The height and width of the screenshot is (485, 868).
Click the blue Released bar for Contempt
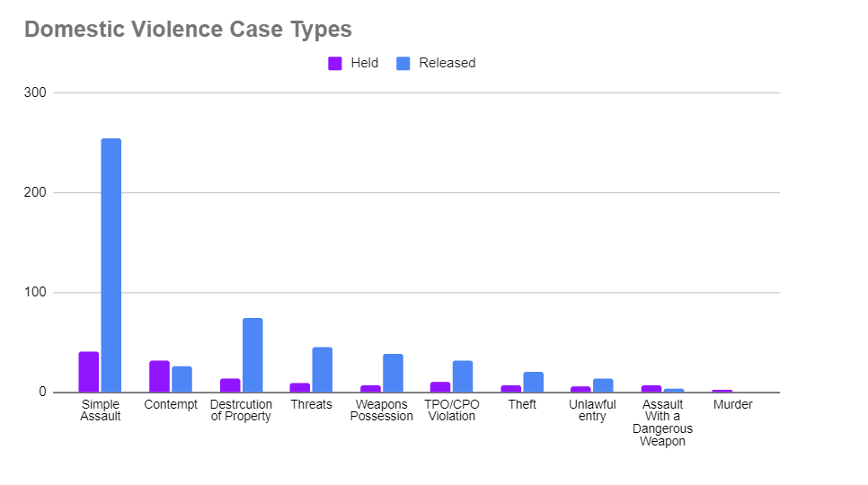[182, 379]
